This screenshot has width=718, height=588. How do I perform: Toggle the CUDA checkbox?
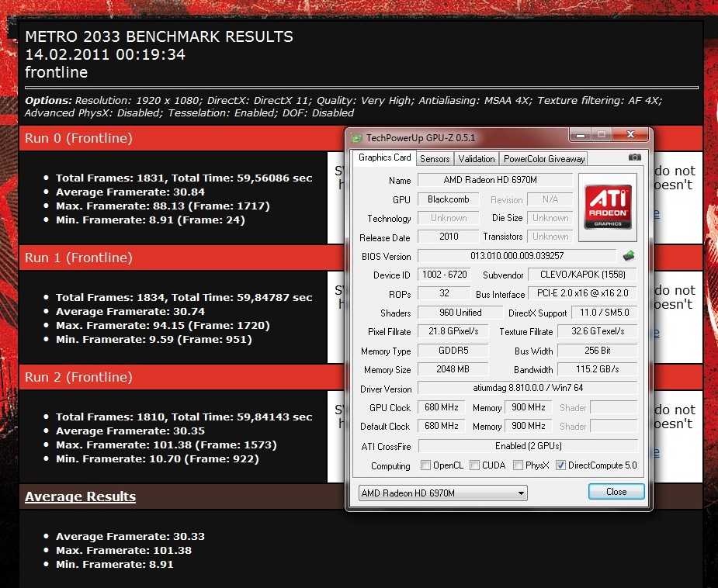(474, 465)
